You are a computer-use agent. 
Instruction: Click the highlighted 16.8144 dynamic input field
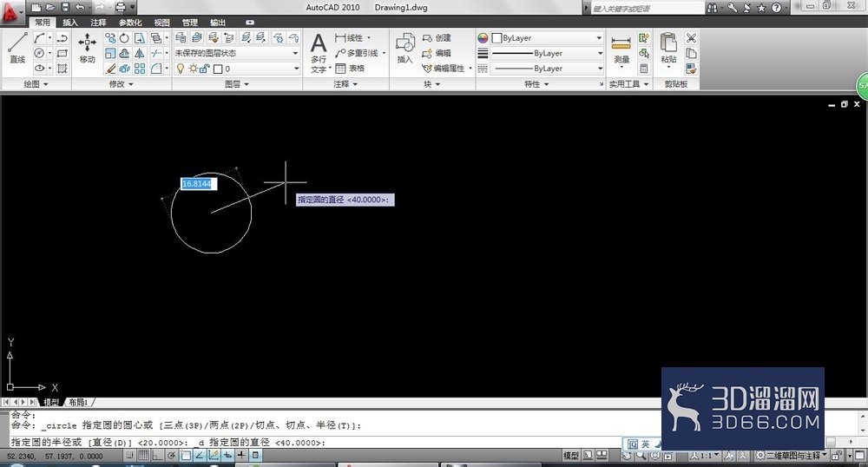point(199,184)
